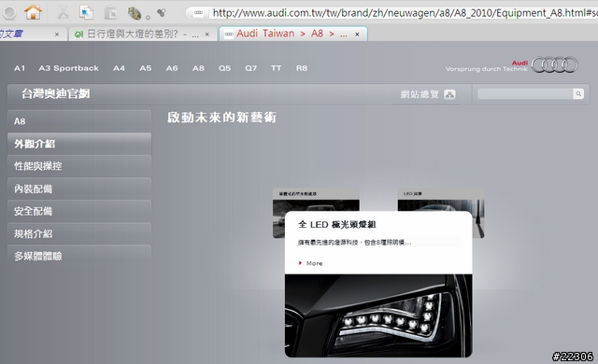Click the Paste clipboard toolbar icon
The width and height of the screenshot is (598, 364).
(110, 12)
